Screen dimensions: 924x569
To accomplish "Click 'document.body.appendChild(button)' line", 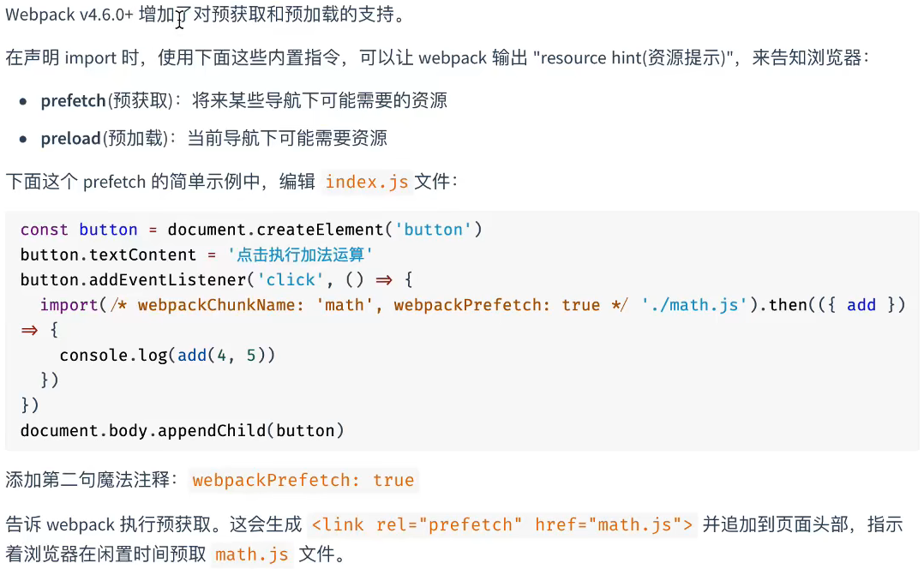I will (x=182, y=430).
